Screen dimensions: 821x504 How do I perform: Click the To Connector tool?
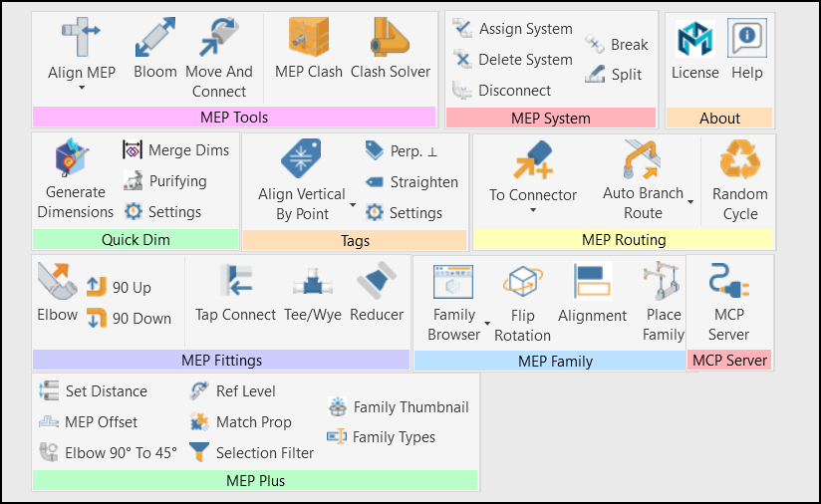pyautogui.click(x=532, y=171)
